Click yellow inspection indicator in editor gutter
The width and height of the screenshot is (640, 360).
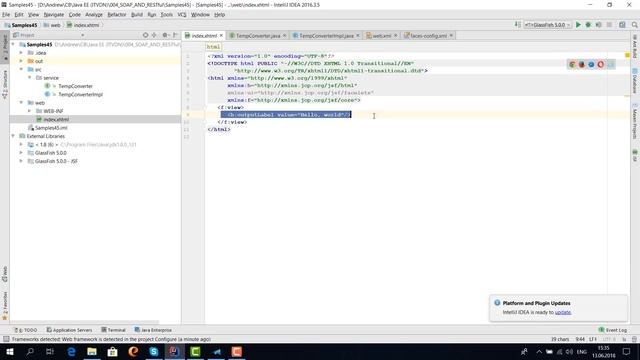click(x=627, y=55)
